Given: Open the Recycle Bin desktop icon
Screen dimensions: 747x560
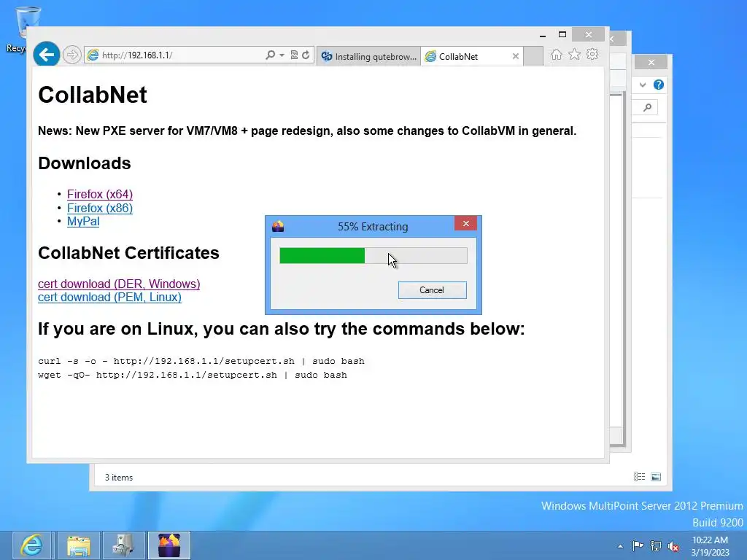Looking at the screenshot, I should 23,29.
